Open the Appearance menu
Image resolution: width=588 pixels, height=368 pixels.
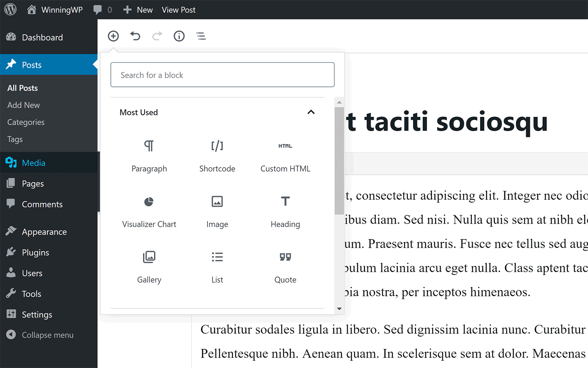[x=49, y=232]
